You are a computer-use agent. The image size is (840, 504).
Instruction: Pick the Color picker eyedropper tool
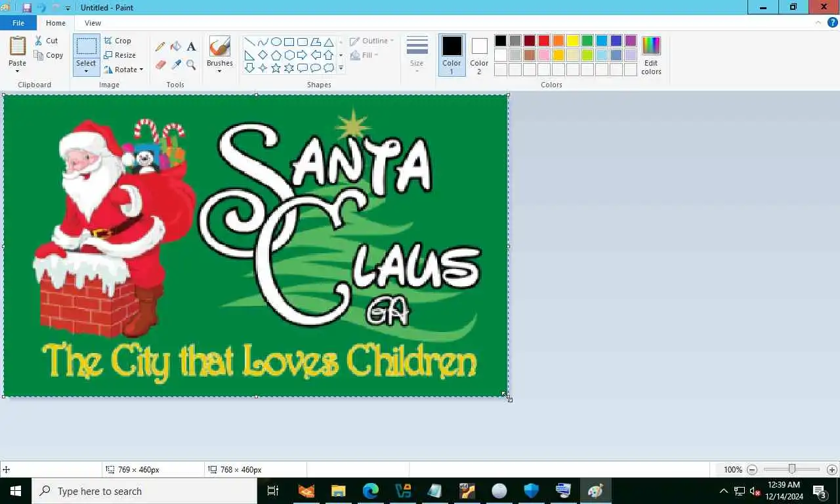[176, 65]
